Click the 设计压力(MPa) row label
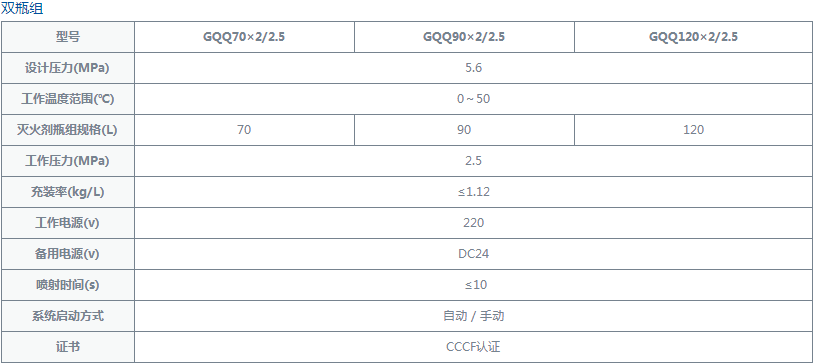Screen dimensions: 815x364 click(x=68, y=68)
